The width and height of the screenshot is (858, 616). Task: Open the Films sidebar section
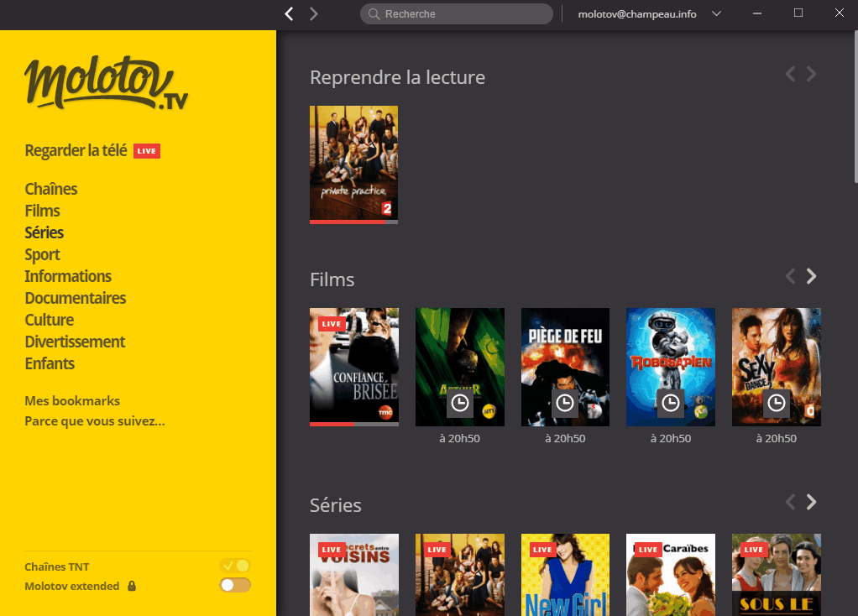tap(42, 211)
